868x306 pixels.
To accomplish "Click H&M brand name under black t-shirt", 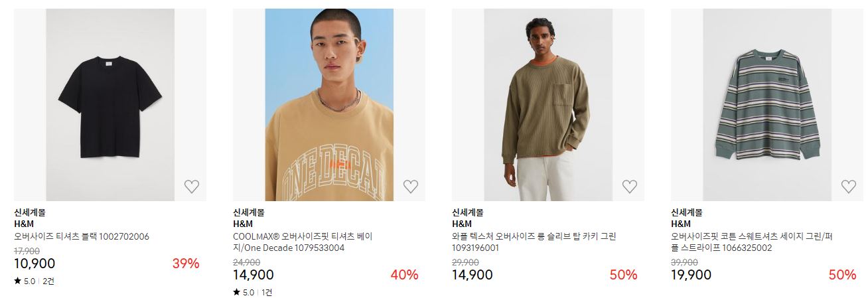I will [x=24, y=224].
